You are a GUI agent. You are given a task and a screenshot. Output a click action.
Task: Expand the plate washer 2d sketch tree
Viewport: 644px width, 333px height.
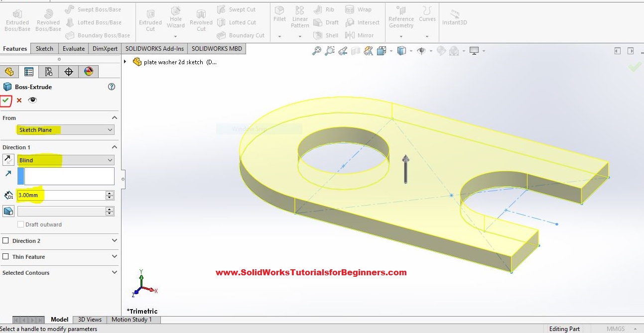125,62
